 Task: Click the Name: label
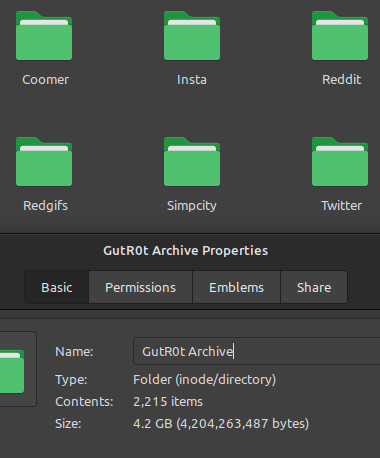pos(74,352)
